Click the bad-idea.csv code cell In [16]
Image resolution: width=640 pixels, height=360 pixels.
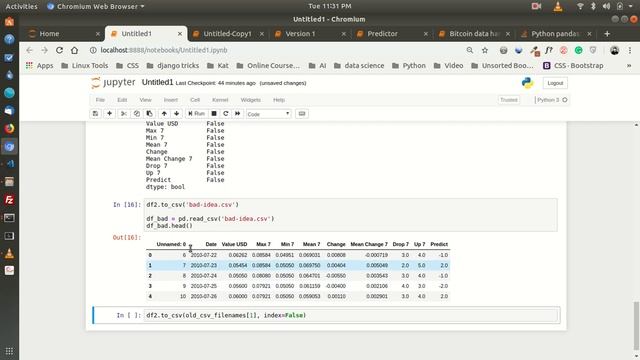351,215
